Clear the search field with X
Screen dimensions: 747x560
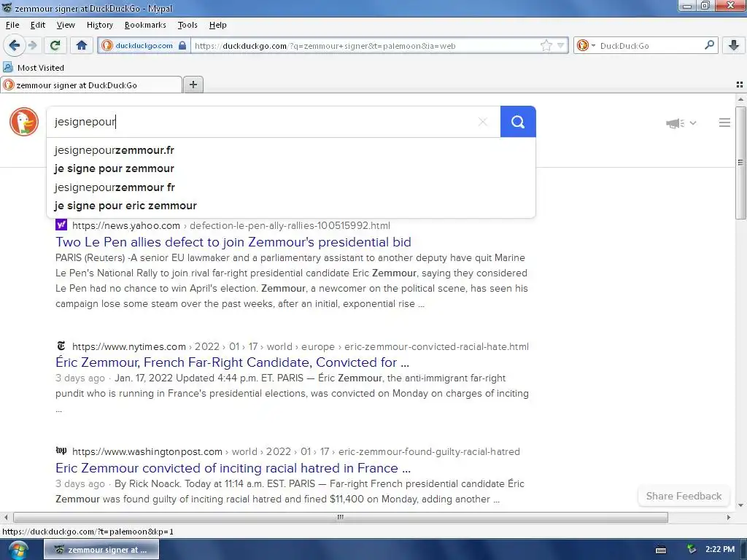(x=483, y=122)
